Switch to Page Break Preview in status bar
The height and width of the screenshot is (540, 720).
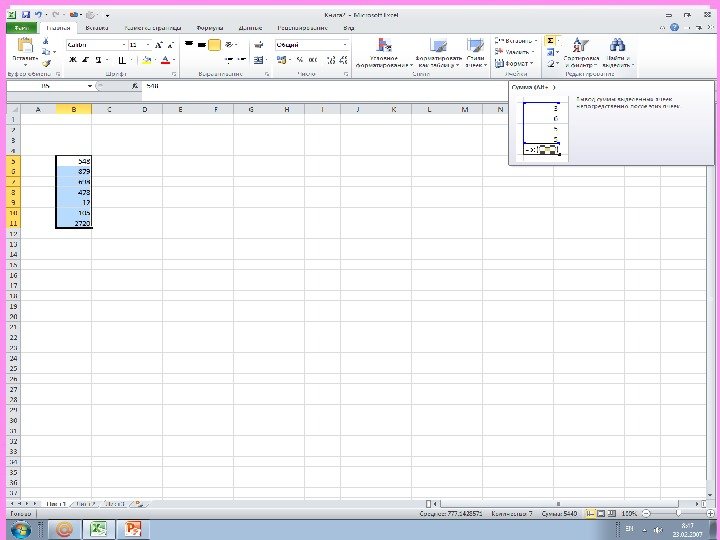(x=611, y=513)
